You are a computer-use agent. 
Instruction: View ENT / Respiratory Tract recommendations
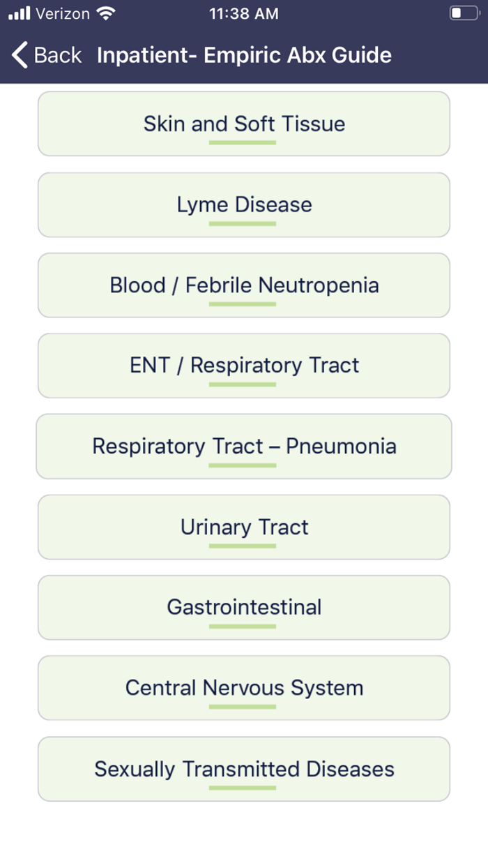244,366
